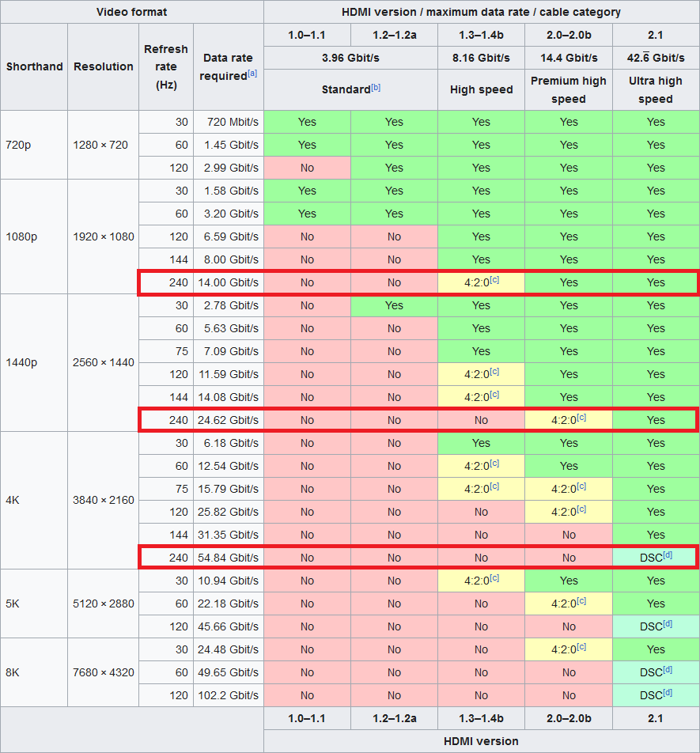700x753 pixels.
Task: Click the bottom HDMI version footer label
Action: point(481,741)
